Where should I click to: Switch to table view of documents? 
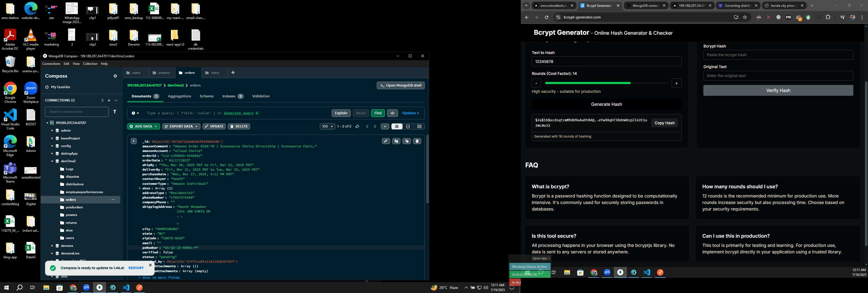coord(419,126)
